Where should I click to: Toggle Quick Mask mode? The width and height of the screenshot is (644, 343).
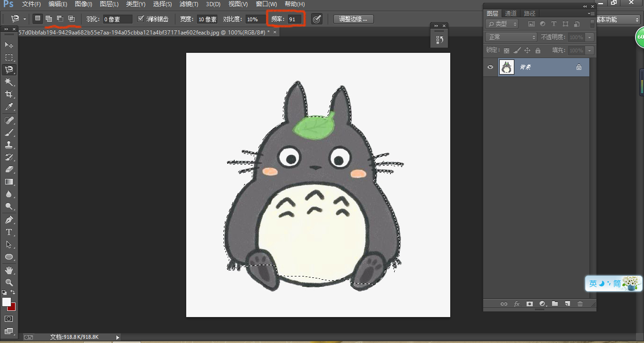pyautogui.click(x=9, y=319)
